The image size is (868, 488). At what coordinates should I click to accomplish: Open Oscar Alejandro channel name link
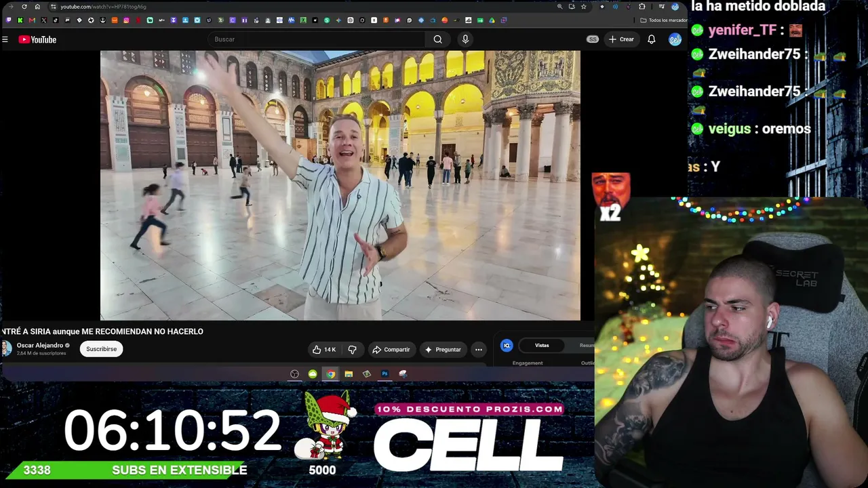click(x=39, y=345)
